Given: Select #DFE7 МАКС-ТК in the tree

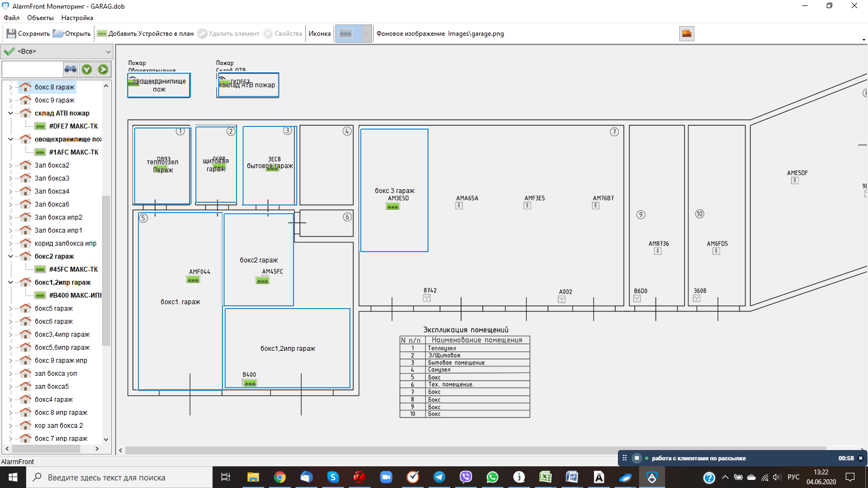Looking at the screenshot, I should (x=73, y=126).
